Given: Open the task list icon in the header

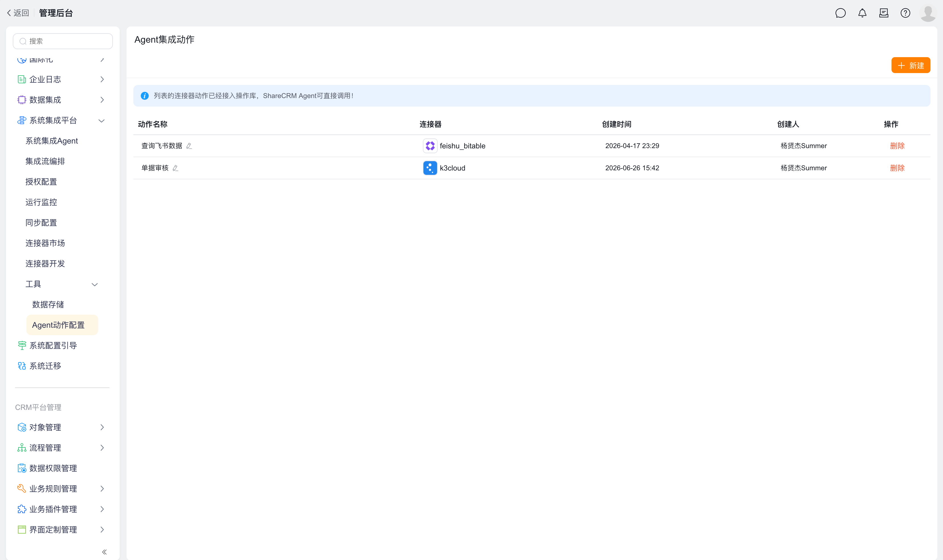Looking at the screenshot, I should tap(884, 13).
